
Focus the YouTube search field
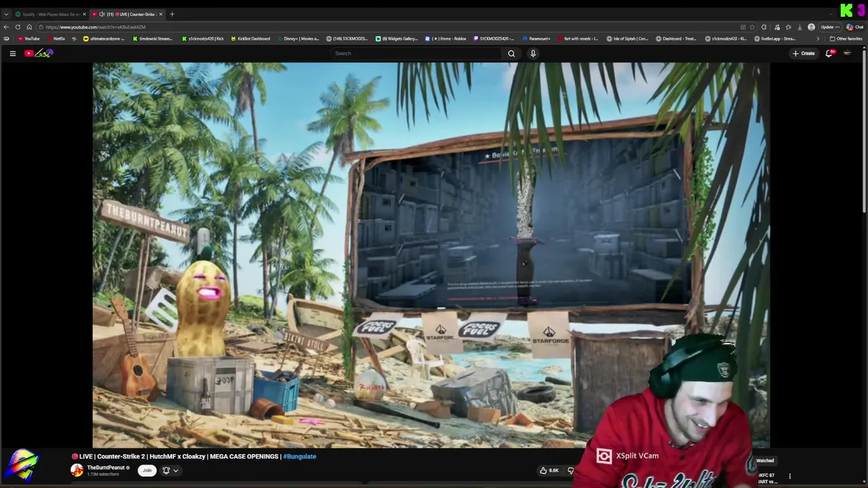click(x=417, y=54)
